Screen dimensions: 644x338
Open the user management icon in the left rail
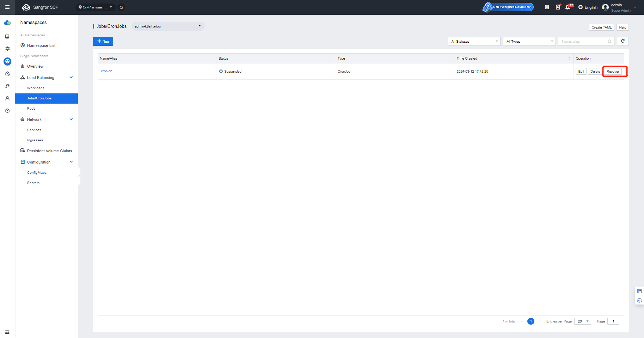click(x=7, y=98)
